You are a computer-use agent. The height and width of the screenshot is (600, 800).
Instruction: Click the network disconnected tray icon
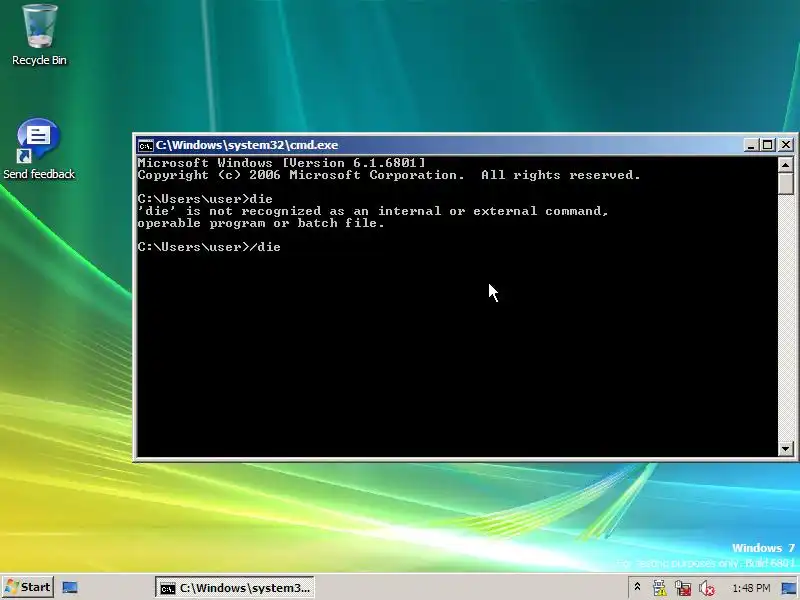(683, 588)
